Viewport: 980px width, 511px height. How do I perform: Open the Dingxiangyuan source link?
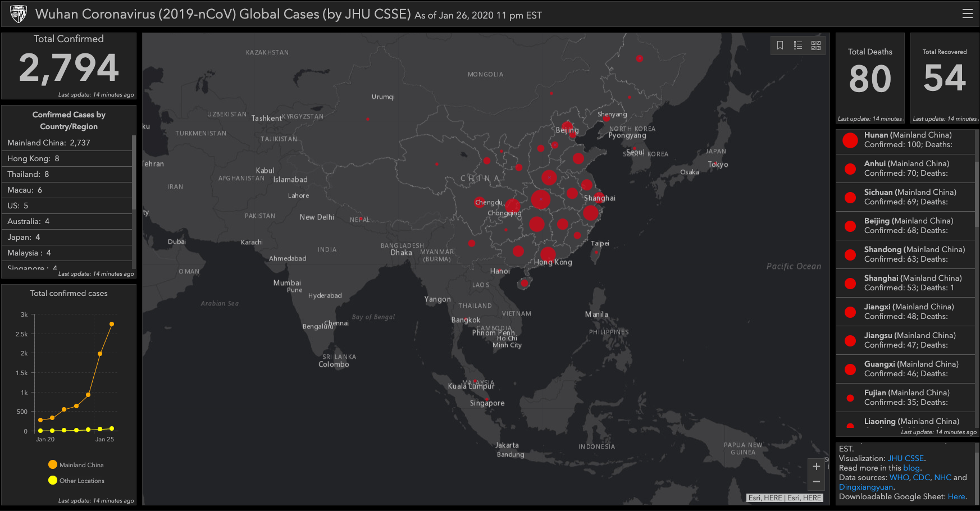[866, 487]
